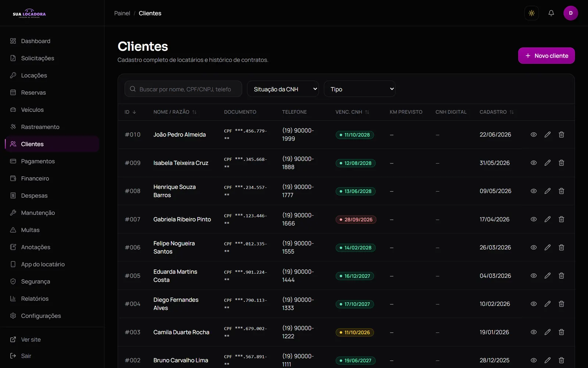Delete João Pedro Almeida with trash icon
The height and width of the screenshot is (368, 588).
pyautogui.click(x=561, y=135)
